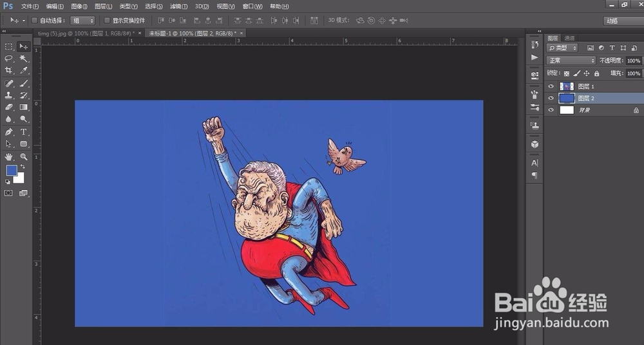Select the Zoom tool
This screenshot has width=644, height=345.
coord(24,156)
